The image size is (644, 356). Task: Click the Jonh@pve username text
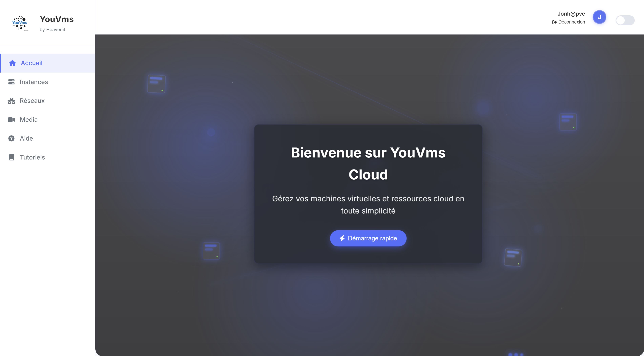tap(571, 14)
